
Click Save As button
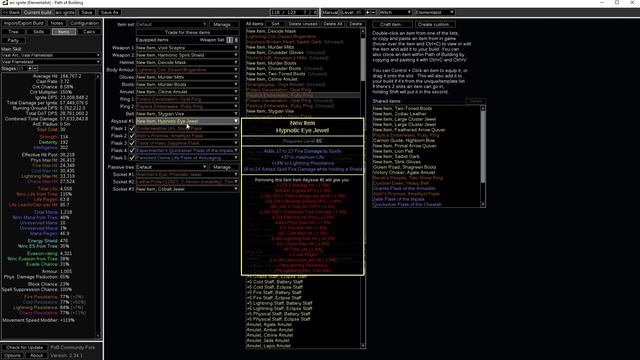pyautogui.click(x=109, y=12)
